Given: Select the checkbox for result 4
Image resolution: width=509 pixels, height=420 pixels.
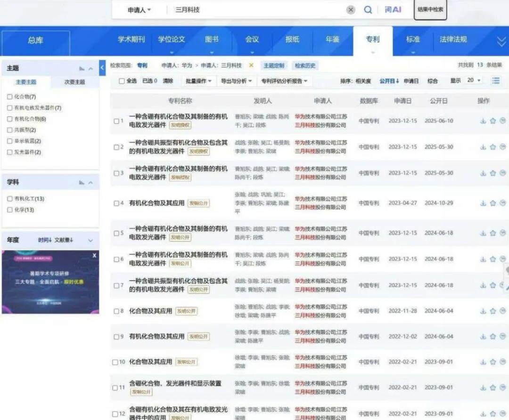Looking at the screenshot, I should coord(116,203).
